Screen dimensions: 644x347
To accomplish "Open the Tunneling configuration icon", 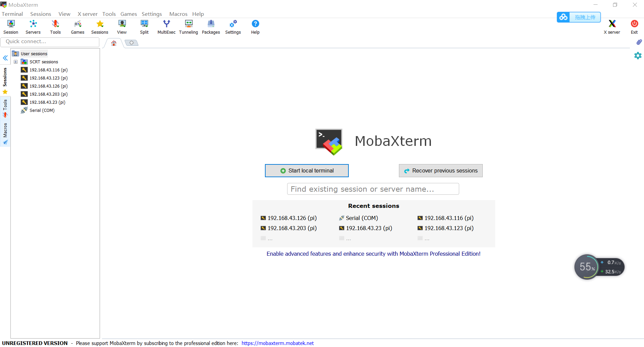I will (188, 27).
